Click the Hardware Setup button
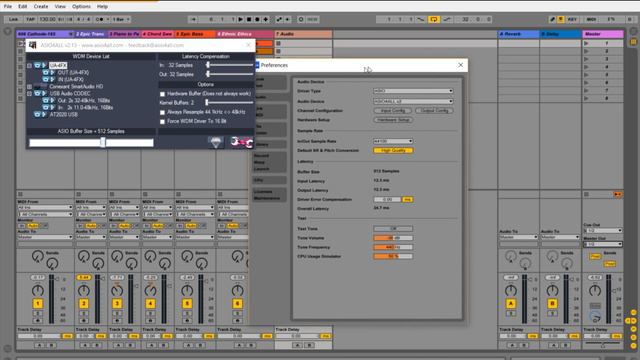This screenshot has width=640, height=360. (393, 120)
